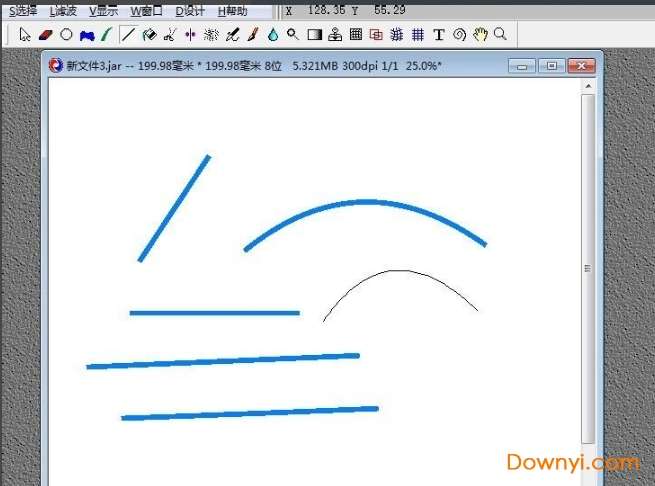Select the text T tool

click(x=438, y=35)
